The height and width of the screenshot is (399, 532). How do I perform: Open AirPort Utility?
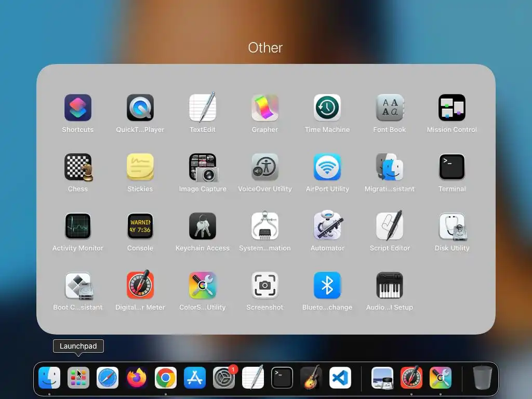[x=327, y=167]
